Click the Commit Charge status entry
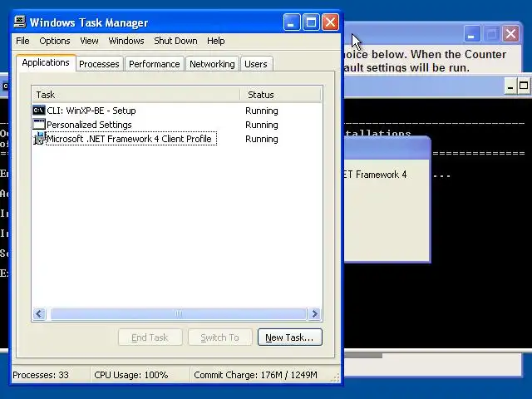Viewport: 532px width, 399px height. 255,375
